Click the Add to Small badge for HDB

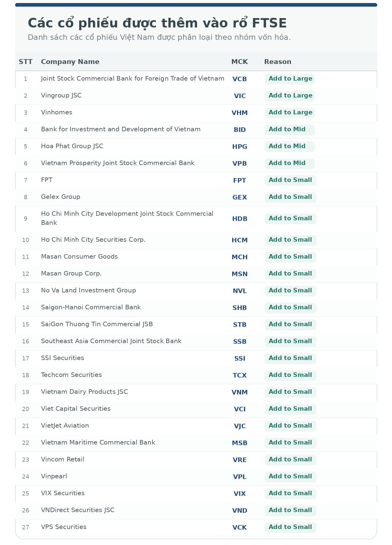290,218
